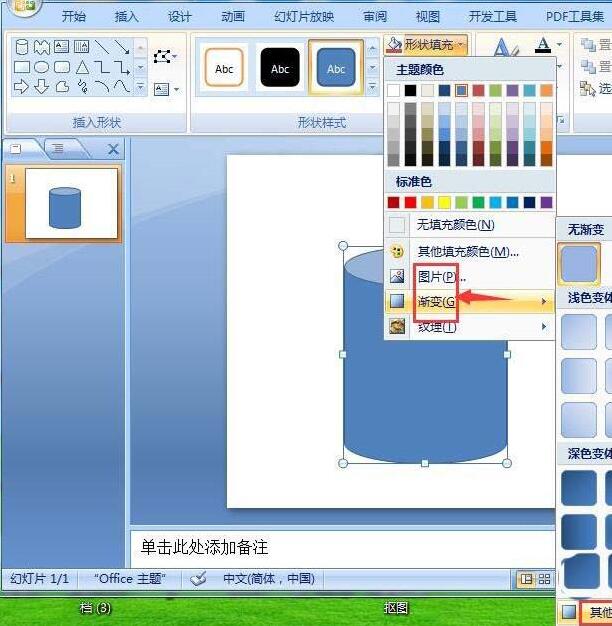Pick standard red fill color swatch
The image size is (612, 626).
(410, 202)
